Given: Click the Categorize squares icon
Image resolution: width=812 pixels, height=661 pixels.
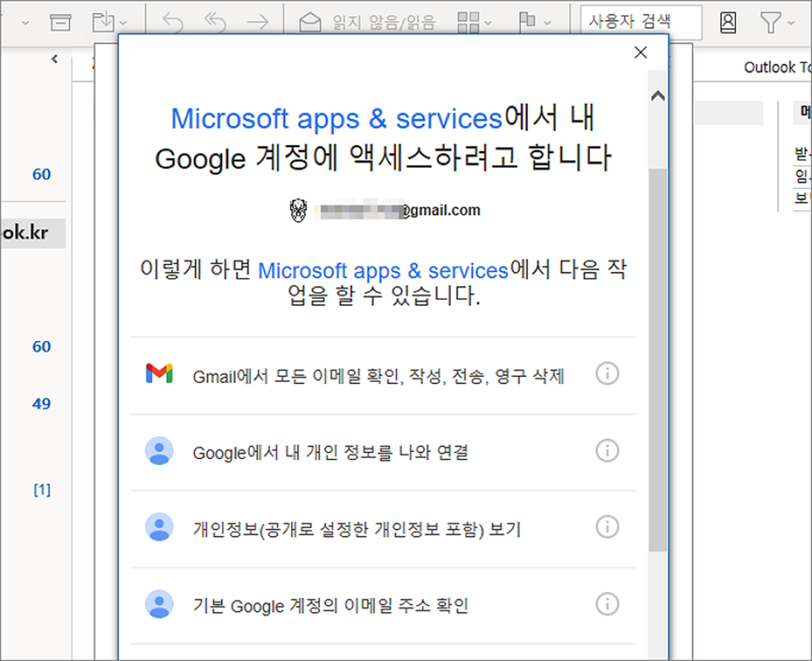Looking at the screenshot, I should (x=468, y=22).
